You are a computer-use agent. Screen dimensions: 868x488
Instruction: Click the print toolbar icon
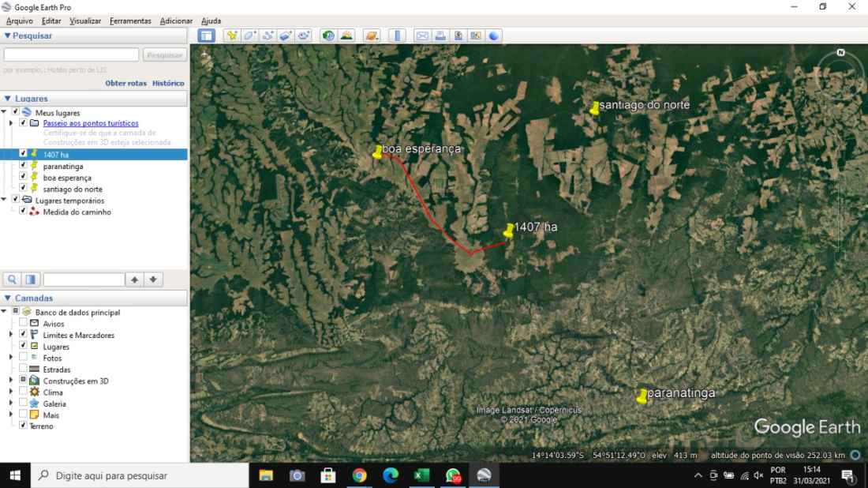click(440, 36)
